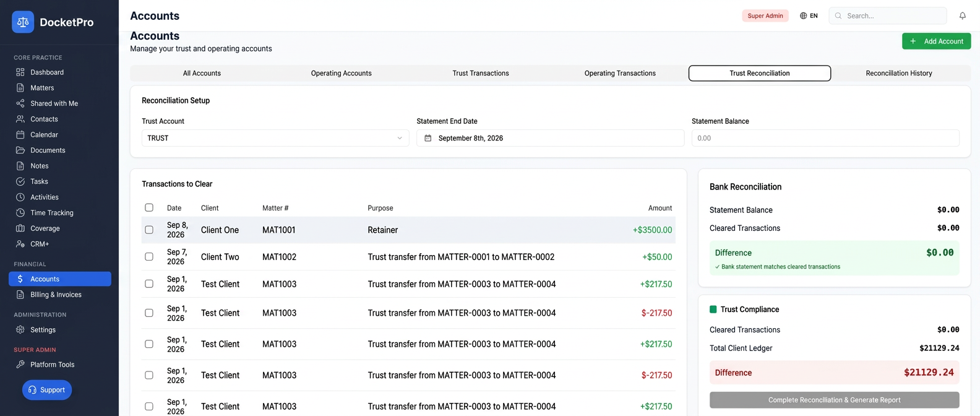Select the Trust Reconciliation tab

[760, 73]
